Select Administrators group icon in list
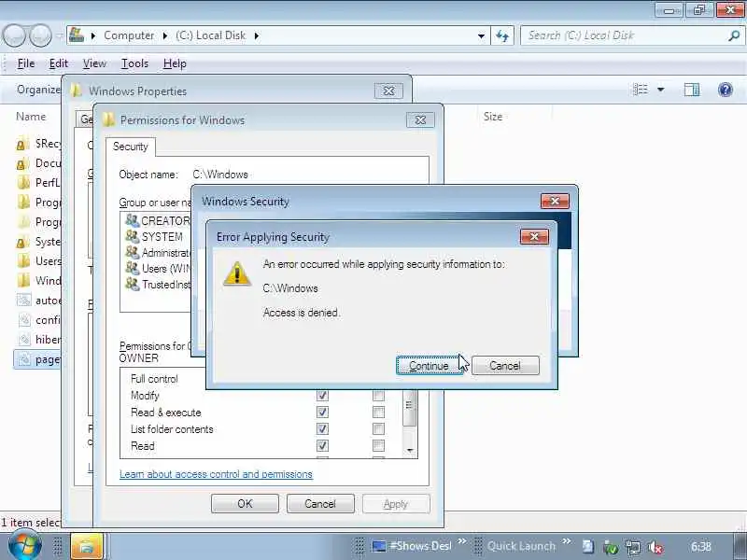747x560 pixels. 132,252
